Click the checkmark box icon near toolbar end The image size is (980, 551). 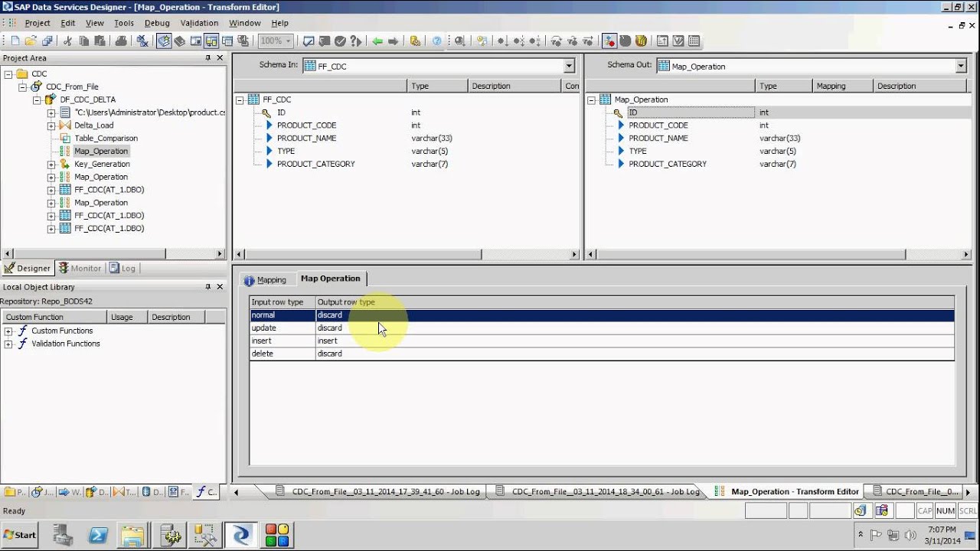pyautogui.click(x=678, y=41)
